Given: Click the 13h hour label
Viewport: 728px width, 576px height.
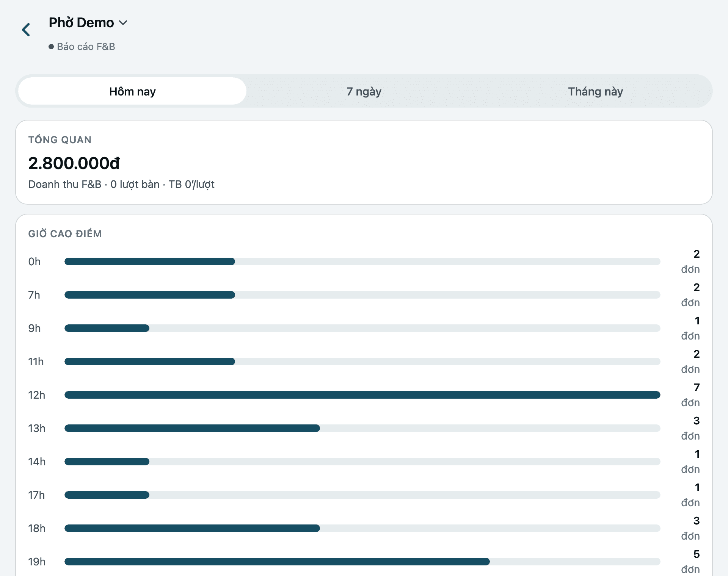Looking at the screenshot, I should pyautogui.click(x=37, y=428).
